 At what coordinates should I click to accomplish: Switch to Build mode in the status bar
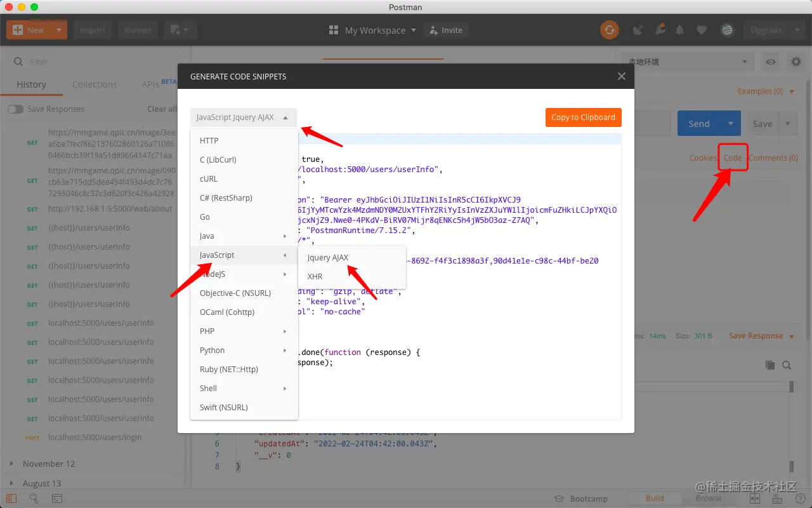pyautogui.click(x=655, y=498)
